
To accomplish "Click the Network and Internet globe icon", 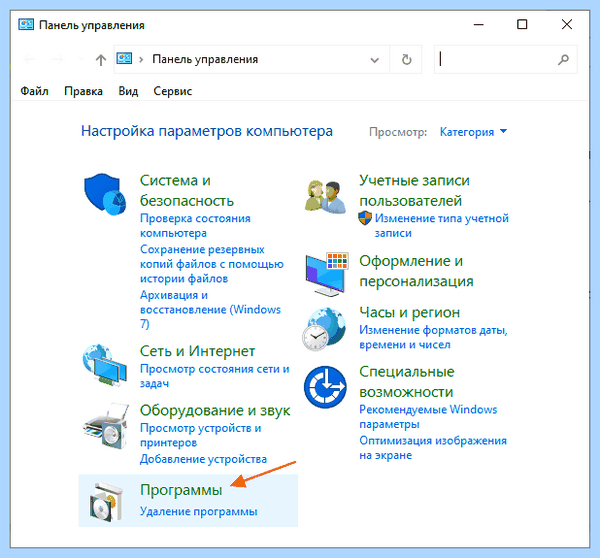I will pos(104,366).
